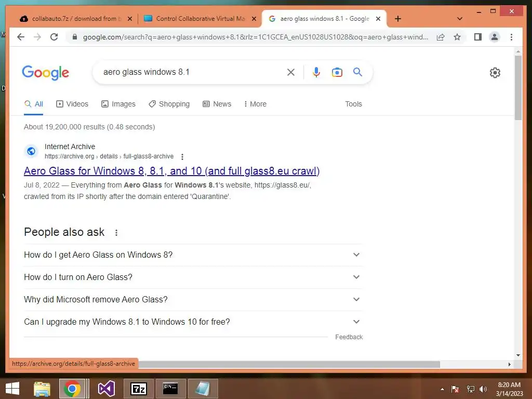Click the scroll right arrow

tap(509, 364)
